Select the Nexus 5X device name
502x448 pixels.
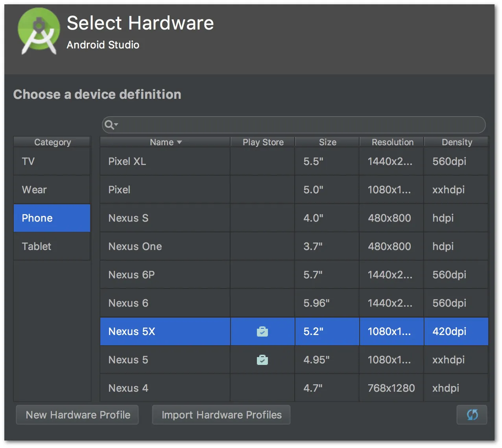132,331
